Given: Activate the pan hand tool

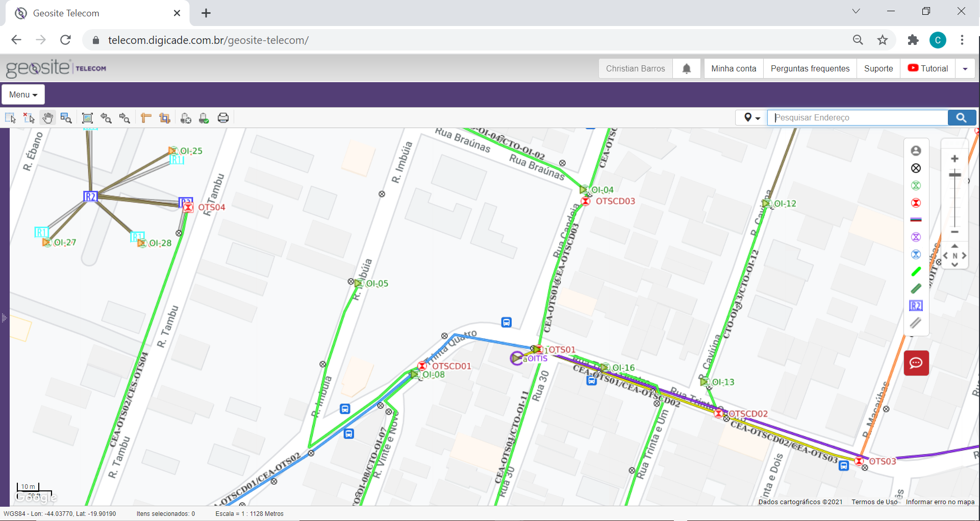Looking at the screenshot, I should pos(47,118).
